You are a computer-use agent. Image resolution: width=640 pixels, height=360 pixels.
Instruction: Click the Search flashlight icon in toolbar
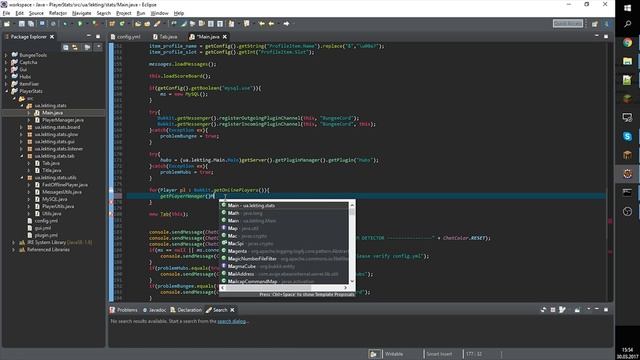click(157, 24)
